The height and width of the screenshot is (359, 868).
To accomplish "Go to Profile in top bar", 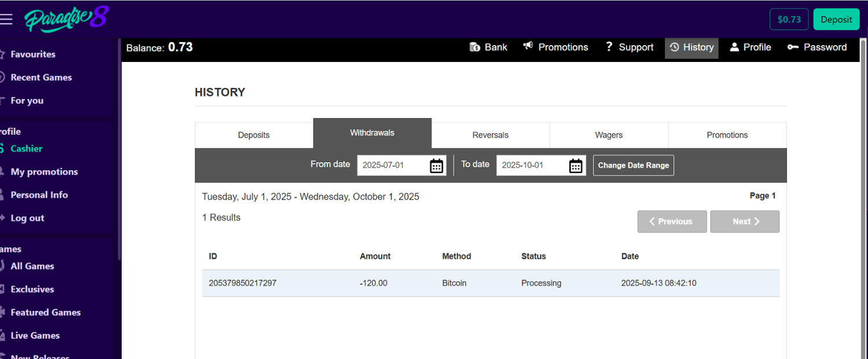I will 751,47.
